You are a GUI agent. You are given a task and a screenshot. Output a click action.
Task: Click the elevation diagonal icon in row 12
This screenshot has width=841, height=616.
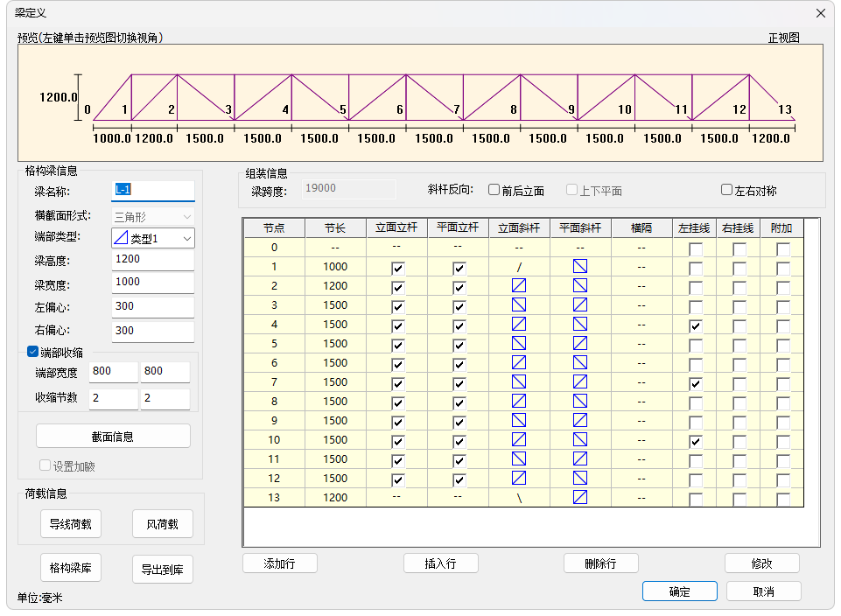(519, 478)
